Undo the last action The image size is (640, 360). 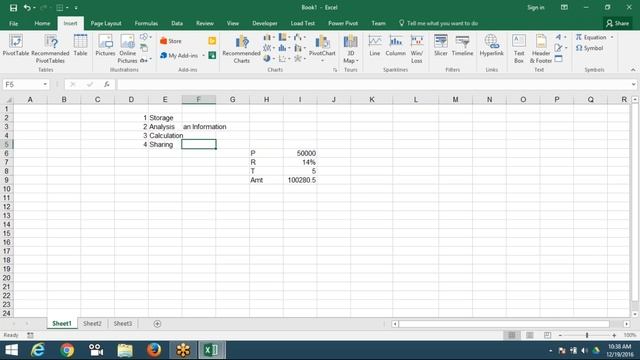pyautogui.click(x=27, y=7)
